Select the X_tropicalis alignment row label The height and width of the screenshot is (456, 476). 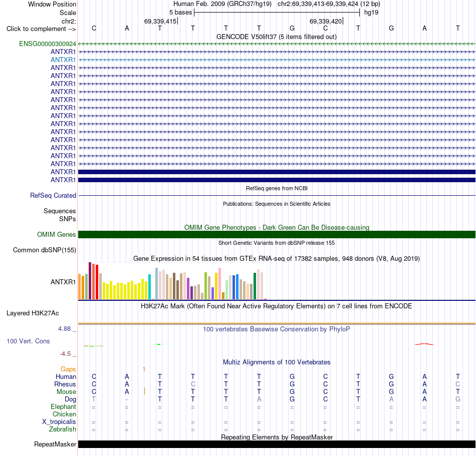click(x=59, y=422)
